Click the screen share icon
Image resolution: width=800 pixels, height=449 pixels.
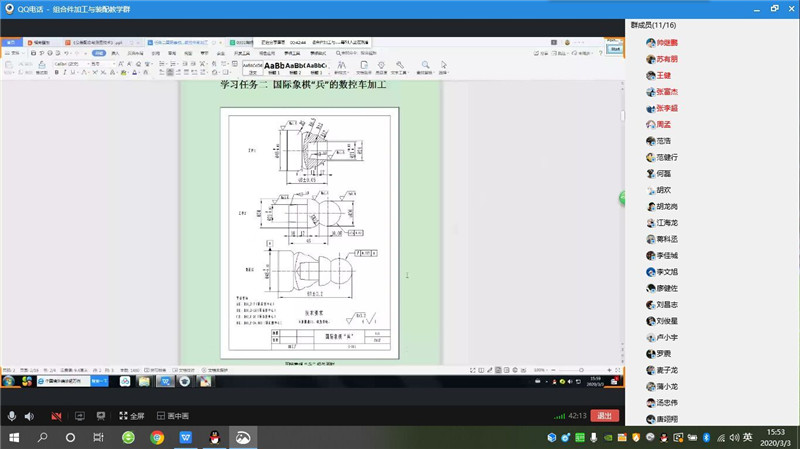(x=78, y=415)
